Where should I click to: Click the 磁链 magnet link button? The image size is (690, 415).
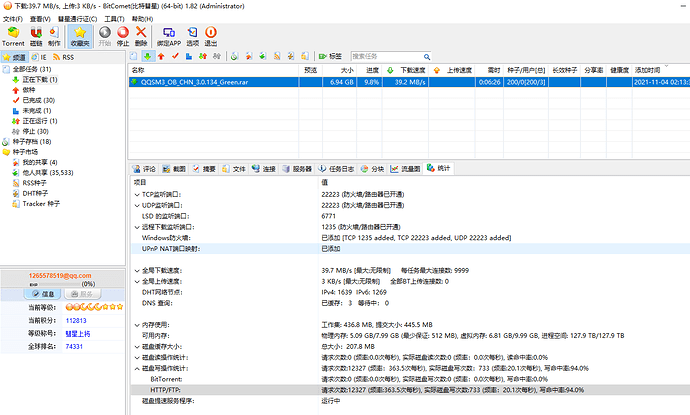(36, 36)
